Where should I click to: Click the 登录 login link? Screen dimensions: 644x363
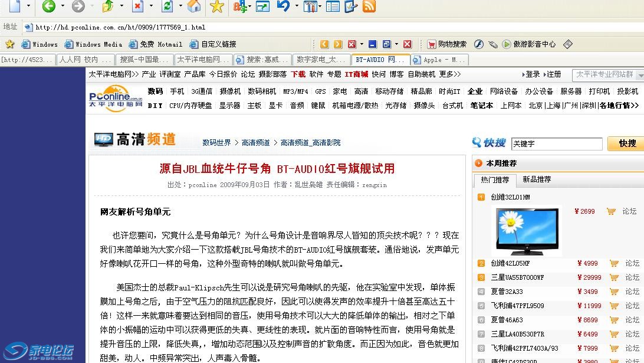click(x=533, y=74)
